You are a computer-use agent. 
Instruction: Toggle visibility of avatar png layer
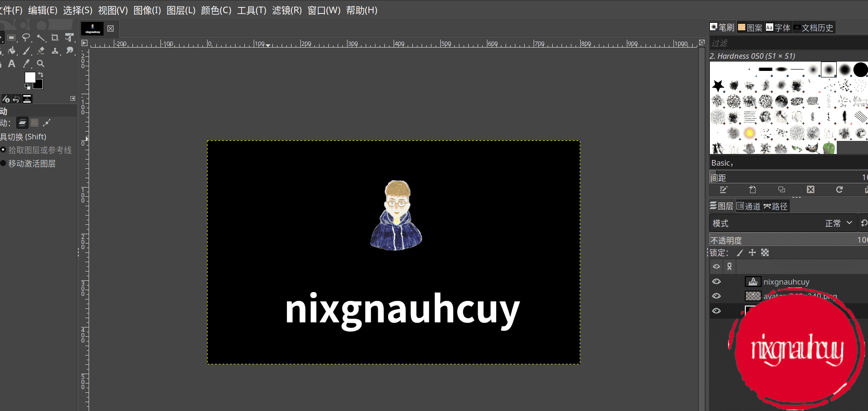[x=716, y=296]
